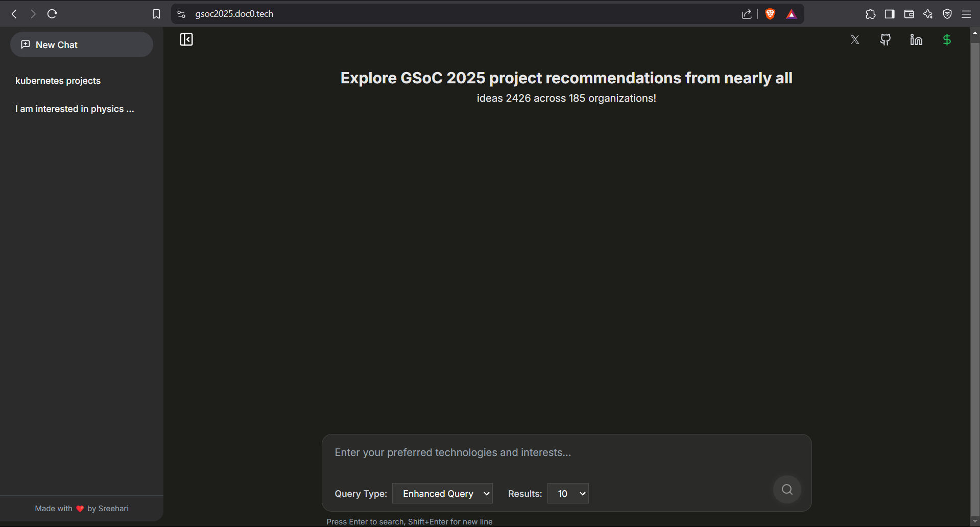Viewport: 980px width, 527px height.
Task: Click 'Press Enter to search' hint text
Action: coord(410,522)
